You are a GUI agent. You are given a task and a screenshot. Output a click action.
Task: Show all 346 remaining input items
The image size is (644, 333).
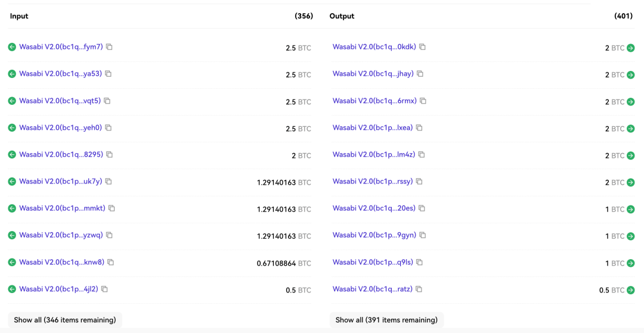pyautogui.click(x=65, y=320)
